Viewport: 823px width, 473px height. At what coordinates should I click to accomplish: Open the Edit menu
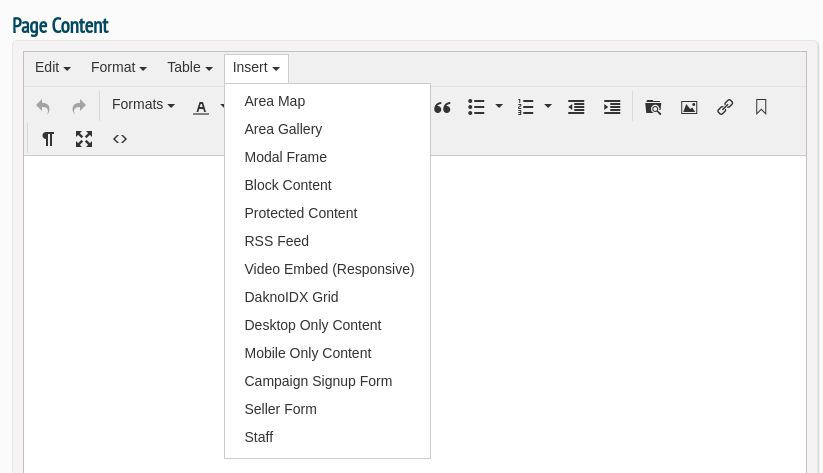point(52,68)
